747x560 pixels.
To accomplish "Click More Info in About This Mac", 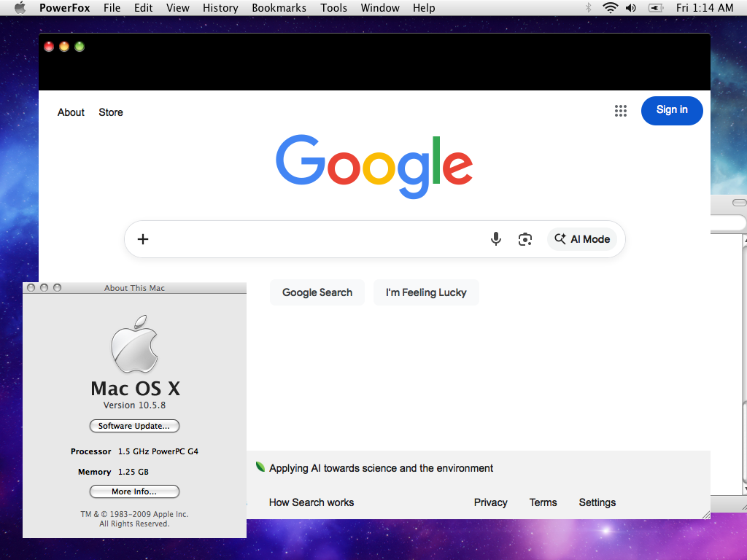I will coord(134,491).
